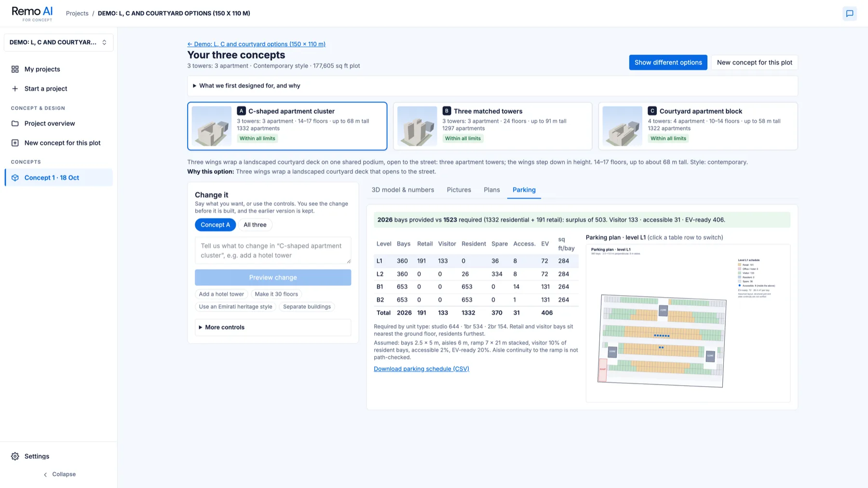The height and width of the screenshot is (488, 868).
Task: Select the Three matched towers concept card
Action: (x=492, y=126)
